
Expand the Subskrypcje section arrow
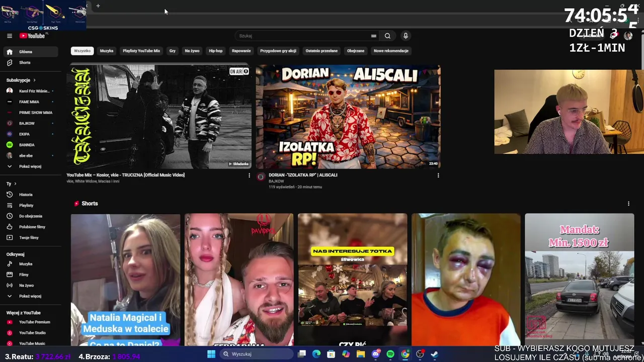(34, 80)
